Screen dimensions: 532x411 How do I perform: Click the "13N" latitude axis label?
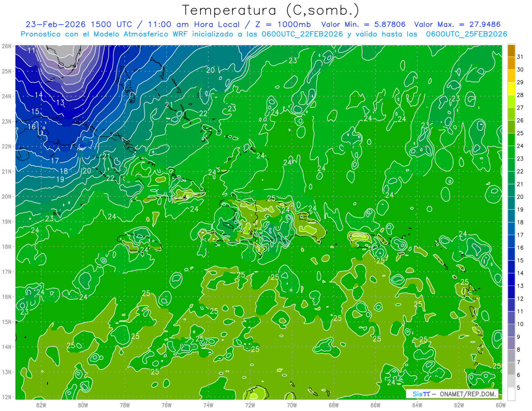pyautogui.click(x=6, y=372)
